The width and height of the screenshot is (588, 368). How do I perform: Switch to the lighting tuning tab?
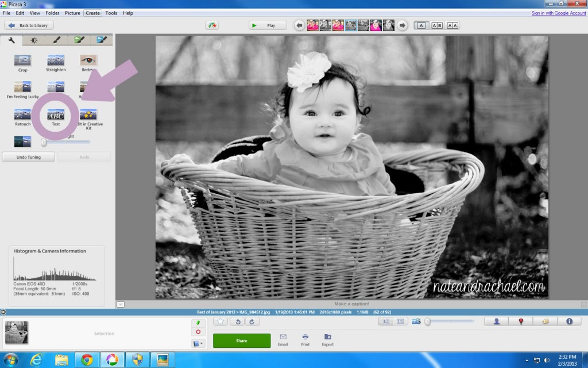click(34, 40)
